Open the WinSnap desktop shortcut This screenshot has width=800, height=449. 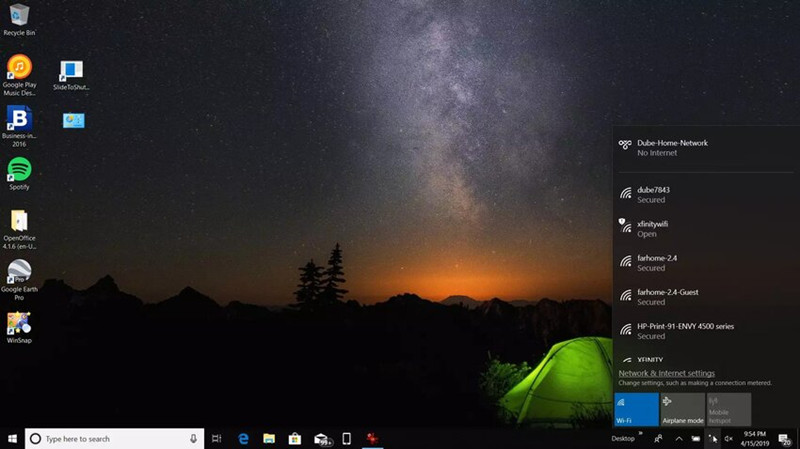coord(19,324)
